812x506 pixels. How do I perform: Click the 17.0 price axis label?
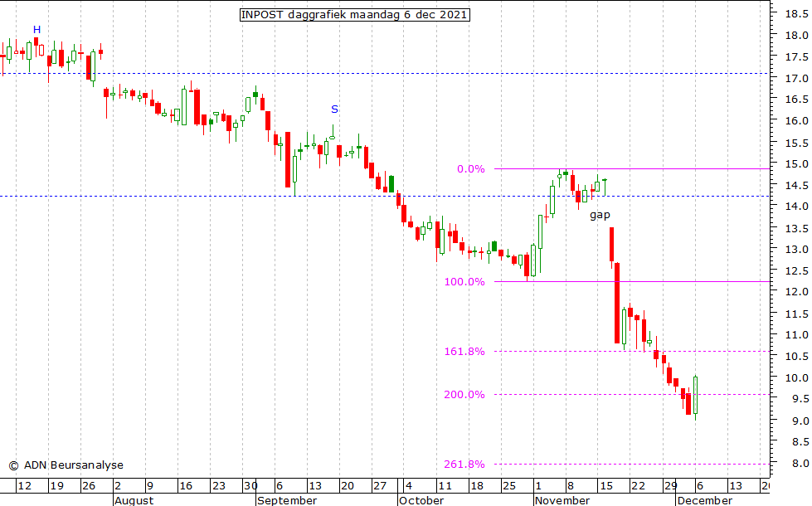point(796,78)
